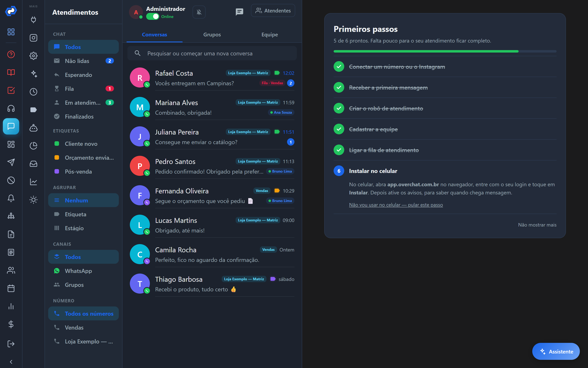Select the Conversas tab
Image resolution: width=588 pixels, height=368 pixels.
154,35
